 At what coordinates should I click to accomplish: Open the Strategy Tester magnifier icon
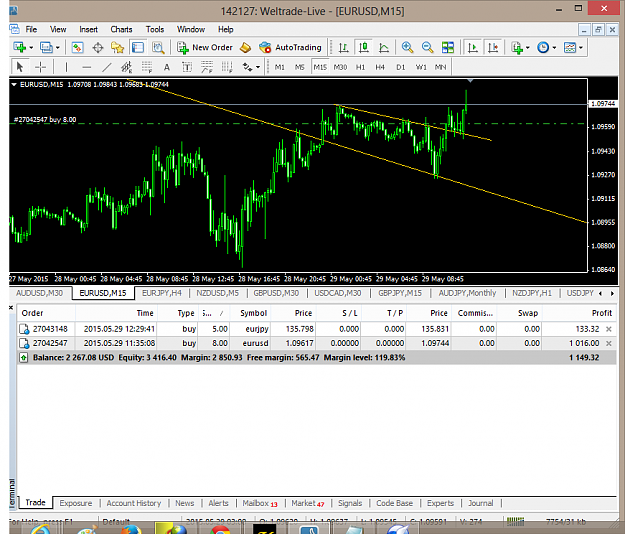[x=158, y=47]
